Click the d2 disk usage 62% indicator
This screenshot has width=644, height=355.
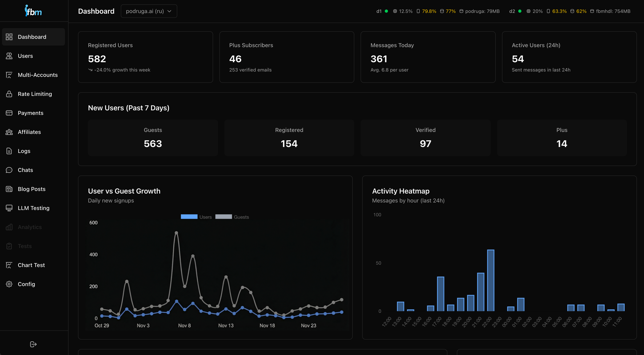pos(578,11)
